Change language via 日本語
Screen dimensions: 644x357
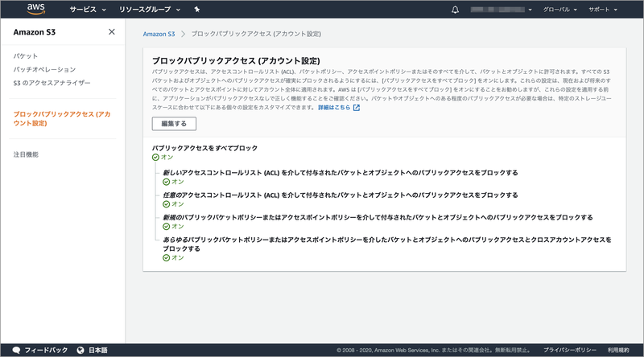coord(98,350)
